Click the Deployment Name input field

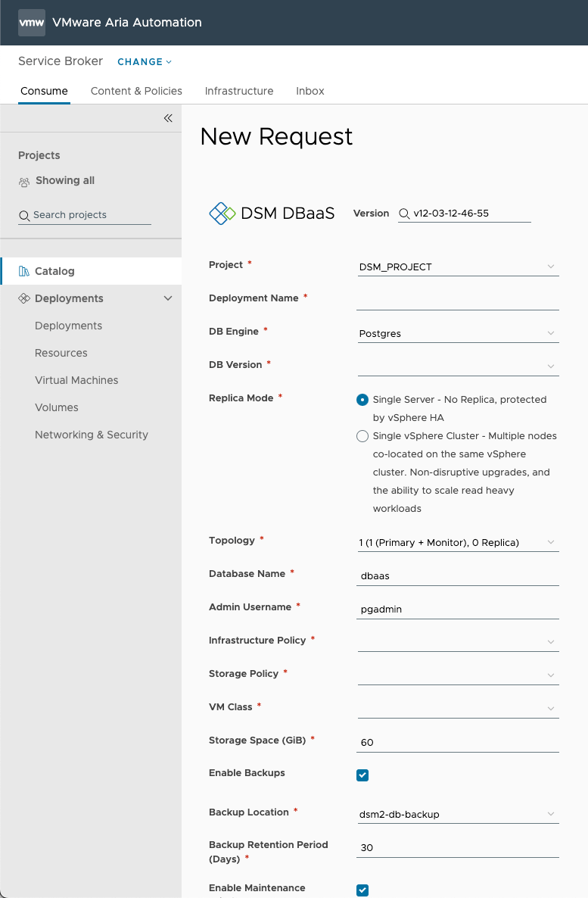(458, 300)
